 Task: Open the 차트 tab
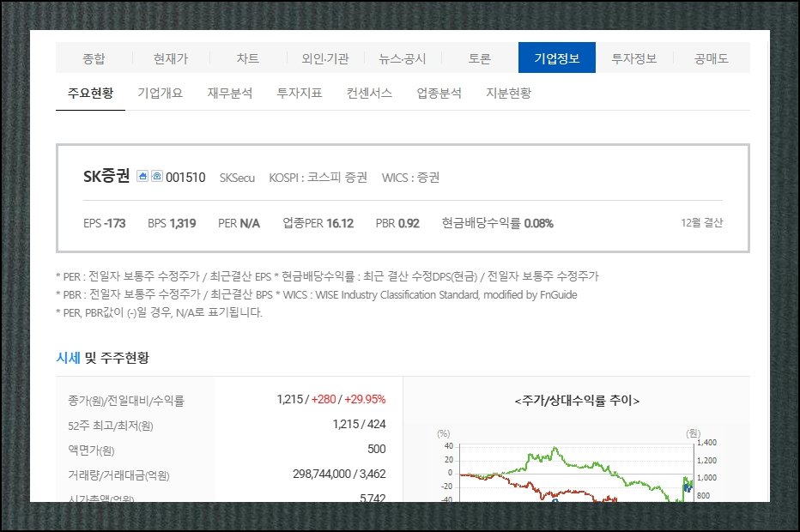248,58
